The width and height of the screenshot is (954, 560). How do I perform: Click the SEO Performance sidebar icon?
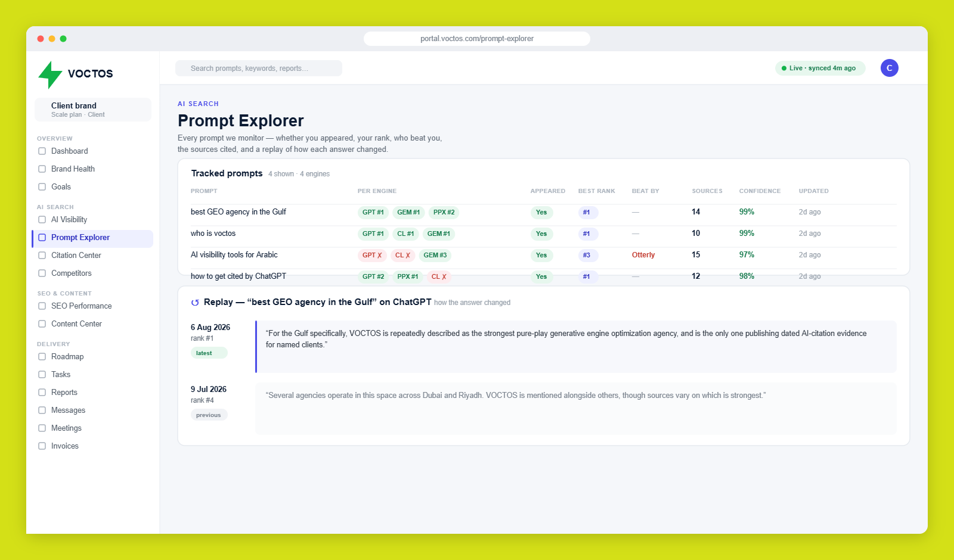pos(42,306)
